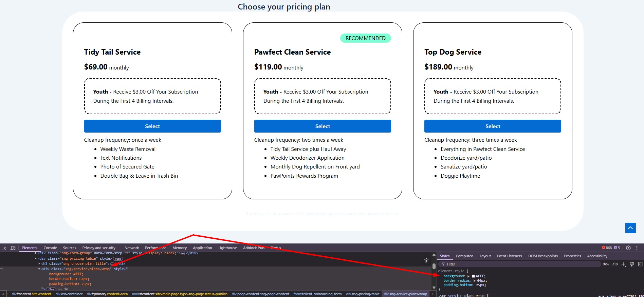Click the form#client_onboarding_form breadcrumb

point(317,294)
